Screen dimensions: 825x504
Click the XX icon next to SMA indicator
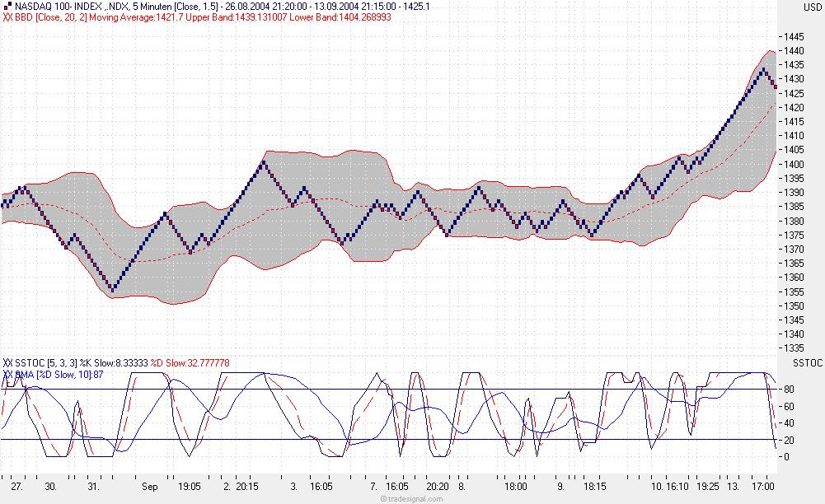(x=7, y=372)
